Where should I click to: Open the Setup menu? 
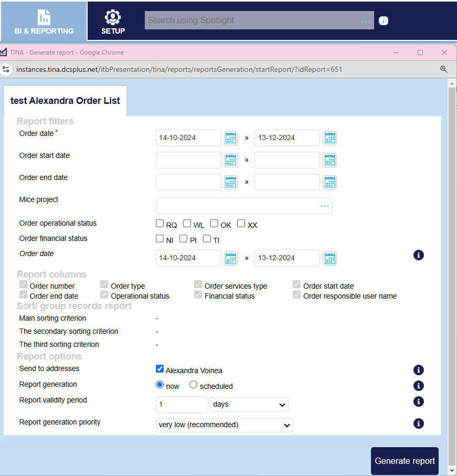113,21
